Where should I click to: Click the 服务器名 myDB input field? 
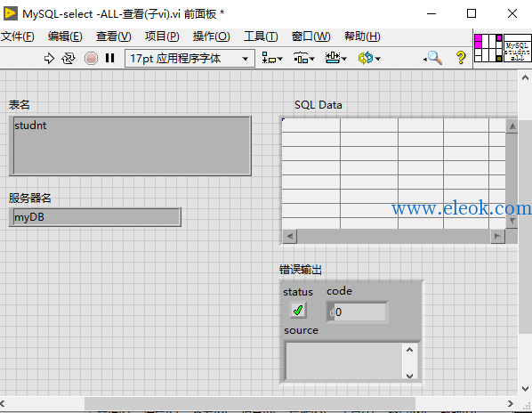click(95, 217)
